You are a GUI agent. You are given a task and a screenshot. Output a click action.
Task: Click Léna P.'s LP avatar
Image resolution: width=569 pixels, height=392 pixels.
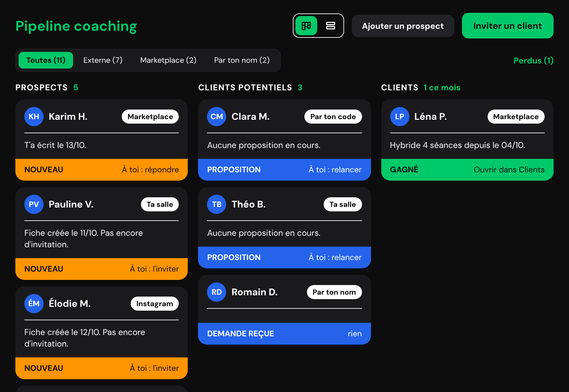(400, 117)
